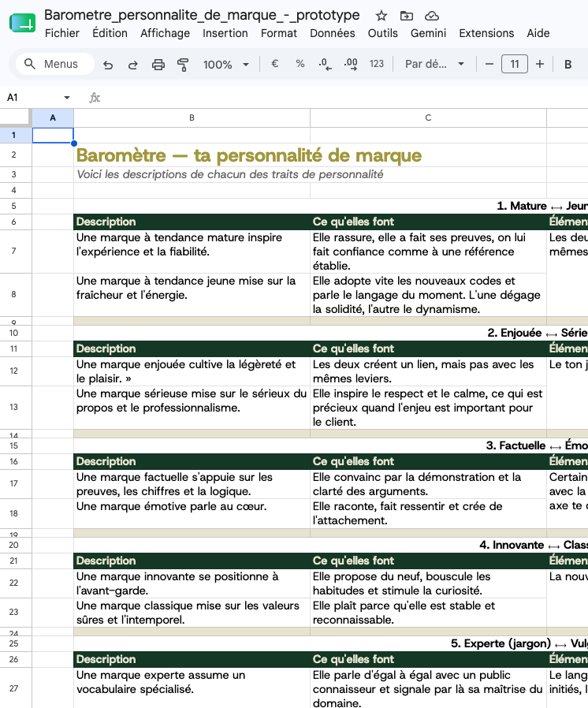Expand the name box dropdown arrow
588x708 pixels.
point(67,98)
